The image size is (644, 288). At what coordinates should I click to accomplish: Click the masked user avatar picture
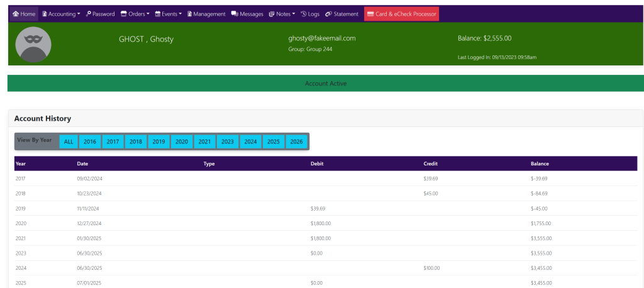pyautogui.click(x=33, y=44)
